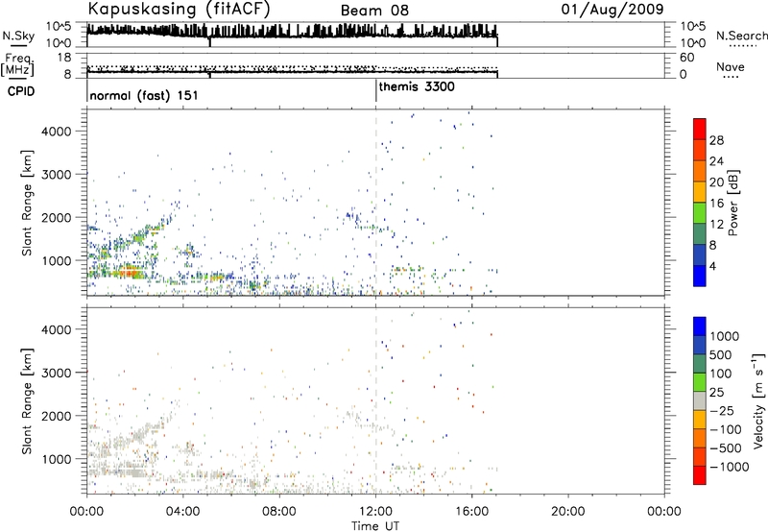The width and height of the screenshot is (768, 532).
Task: Click the '100' label on the Velocity colorbar
Action: click(x=721, y=374)
